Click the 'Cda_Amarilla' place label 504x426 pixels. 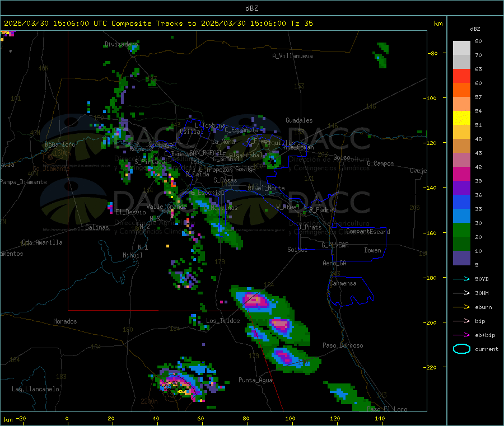42,242
